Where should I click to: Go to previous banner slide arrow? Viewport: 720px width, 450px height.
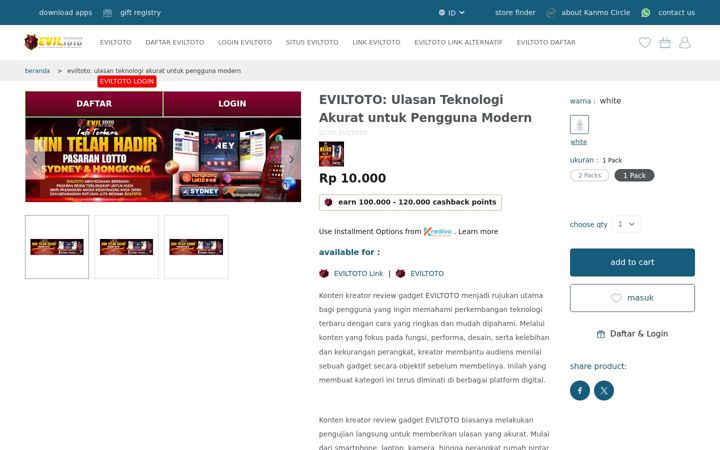(x=35, y=159)
